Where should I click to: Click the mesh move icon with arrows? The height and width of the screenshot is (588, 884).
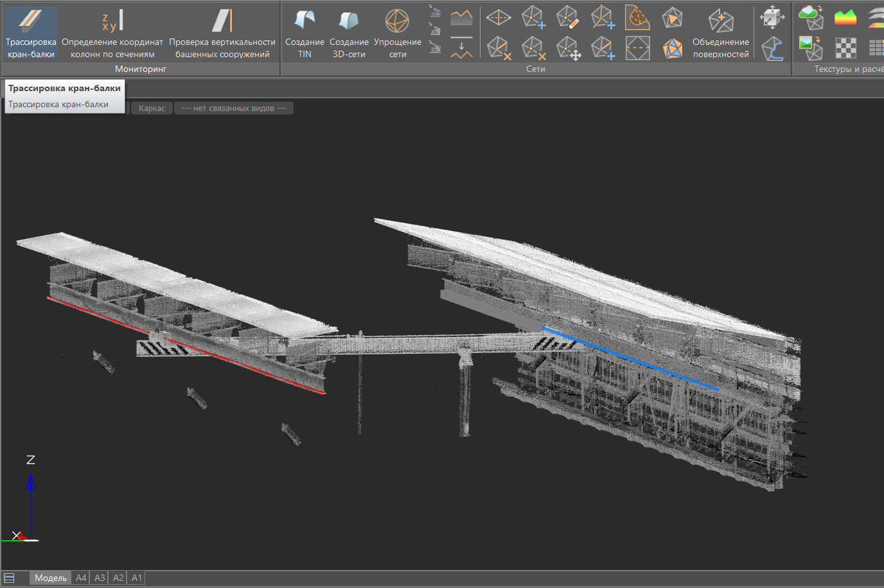(568, 48)
